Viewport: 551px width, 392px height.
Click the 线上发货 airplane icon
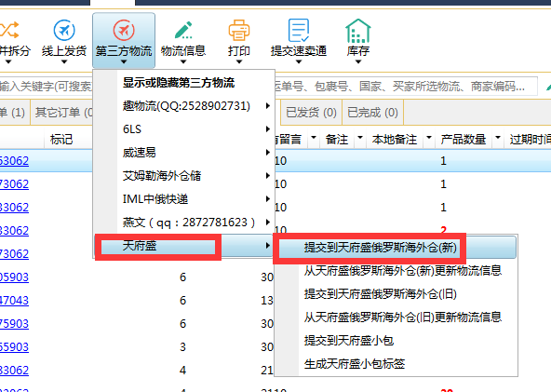coord(64,30)
